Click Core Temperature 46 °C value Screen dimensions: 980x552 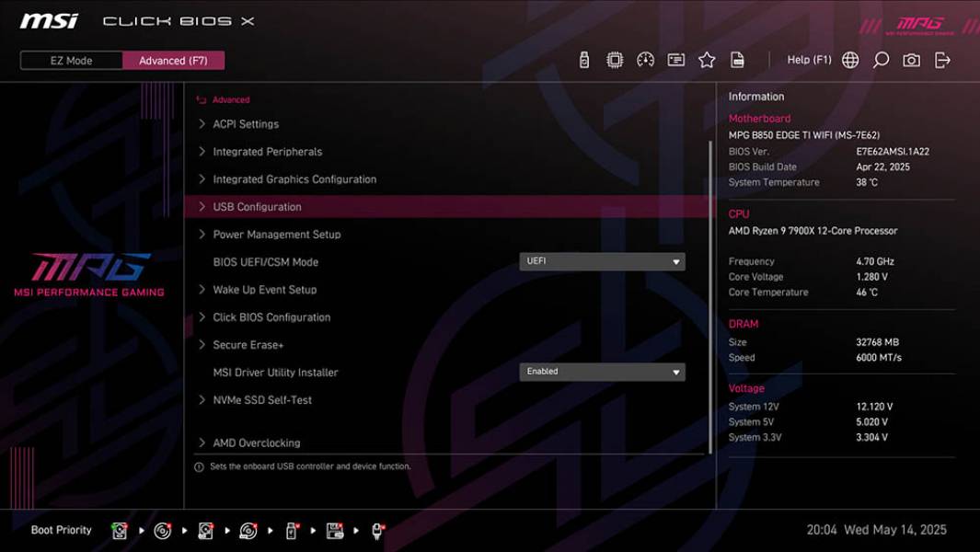(x=866, y=292)
